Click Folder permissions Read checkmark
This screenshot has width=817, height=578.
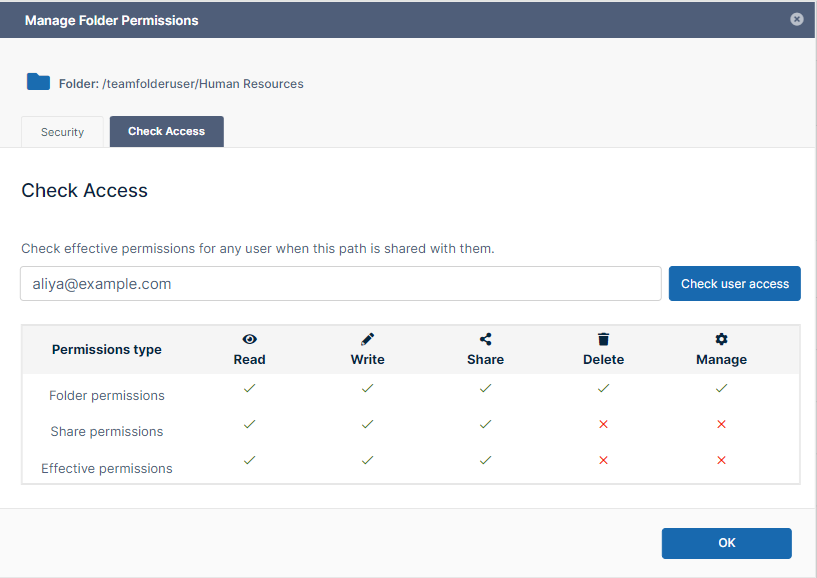pos(249,388)
